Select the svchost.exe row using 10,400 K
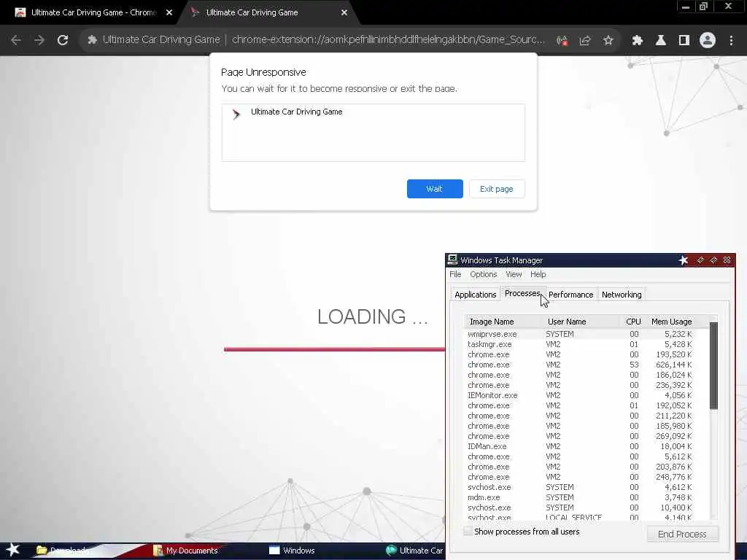The width and height of the screenshot is (747, 560). tap(580, 507)
